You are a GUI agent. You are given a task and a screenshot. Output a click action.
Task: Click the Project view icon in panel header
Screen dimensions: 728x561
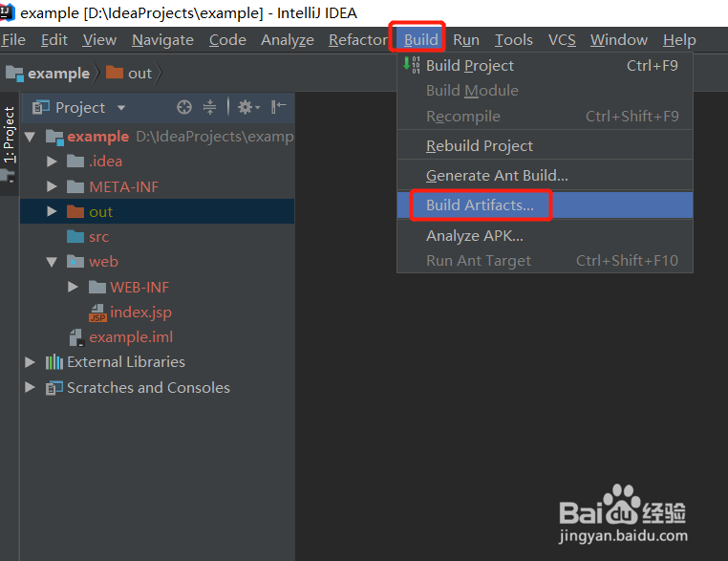[40, 108]
